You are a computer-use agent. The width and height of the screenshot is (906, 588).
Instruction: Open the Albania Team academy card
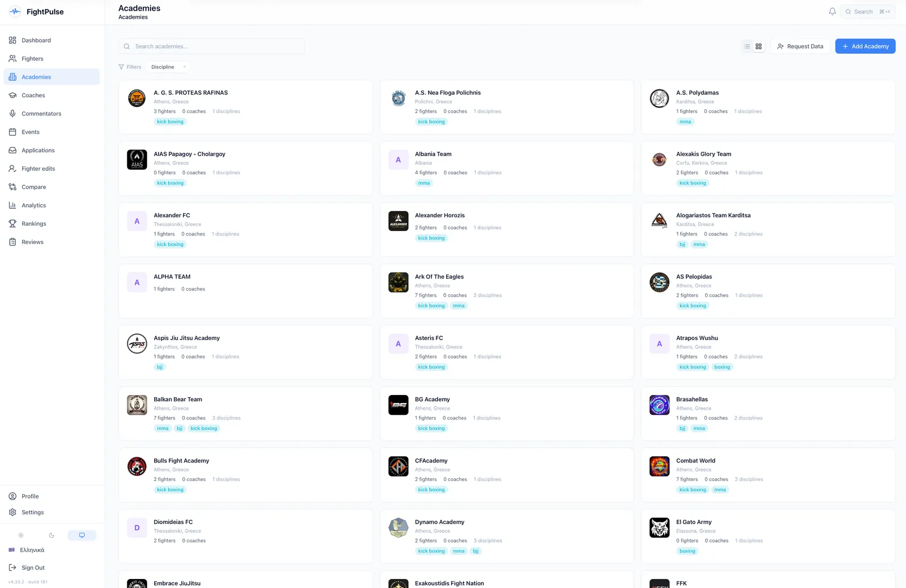(507, 169)
